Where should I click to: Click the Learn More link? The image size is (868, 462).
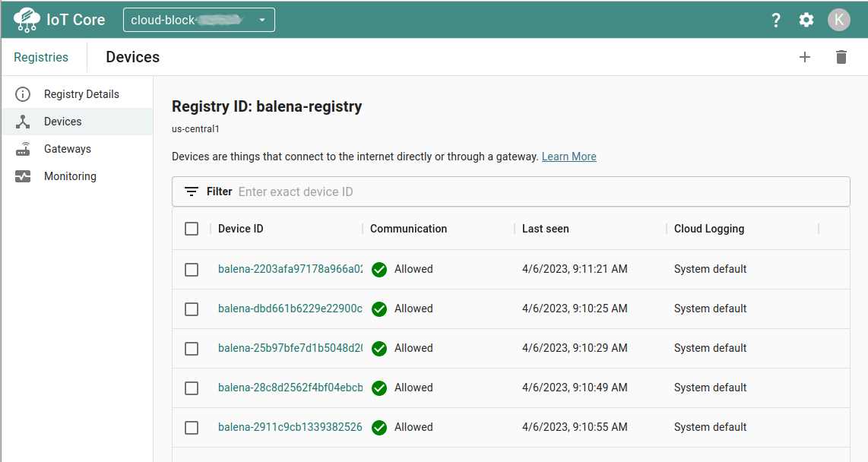tap(569, 157)
